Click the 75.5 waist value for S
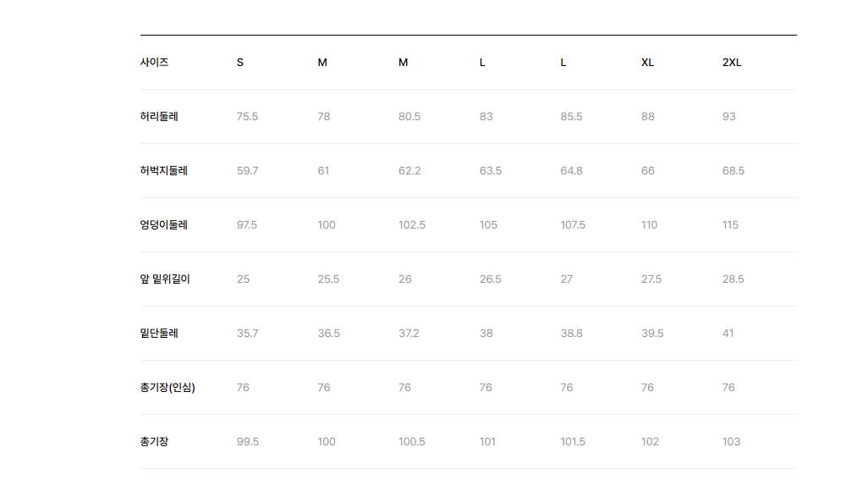This screenshot has height=486, width=868. point(247,116)
